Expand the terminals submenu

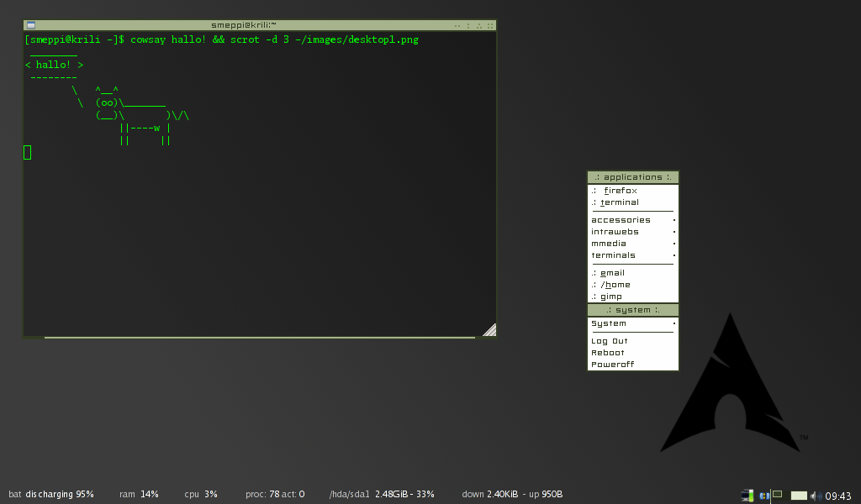[x=632, y=255]
